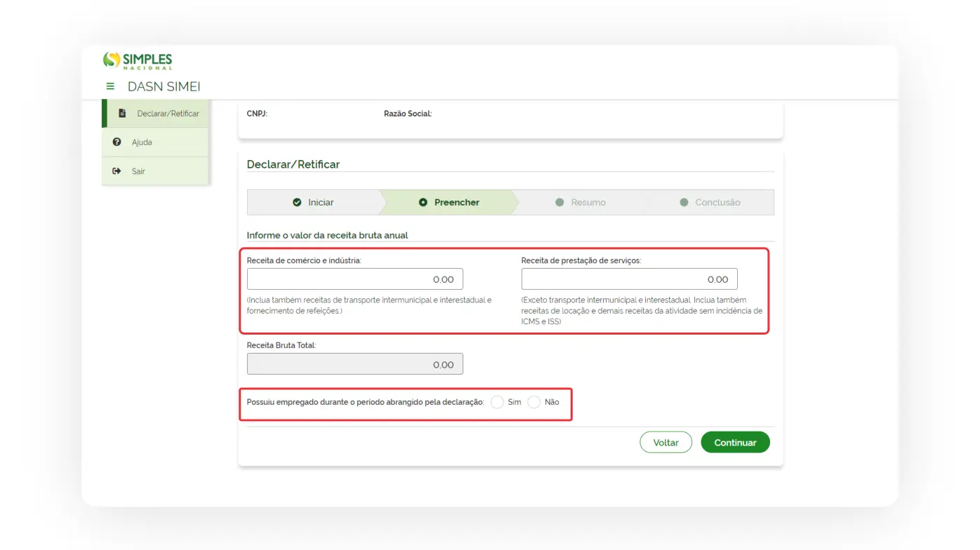
Task: Choose Sair in the sidebar menu
Action: 138,171
